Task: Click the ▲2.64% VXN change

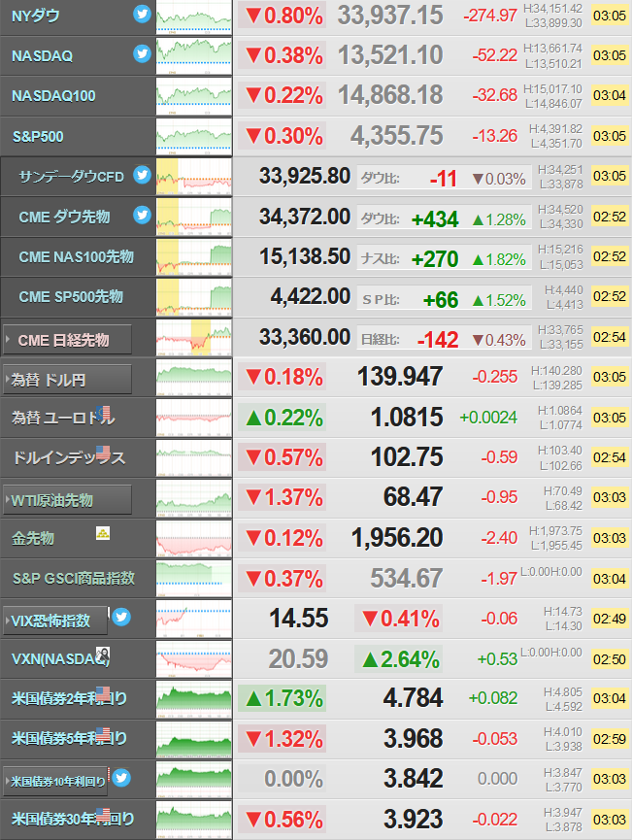Action: [401, 659]
